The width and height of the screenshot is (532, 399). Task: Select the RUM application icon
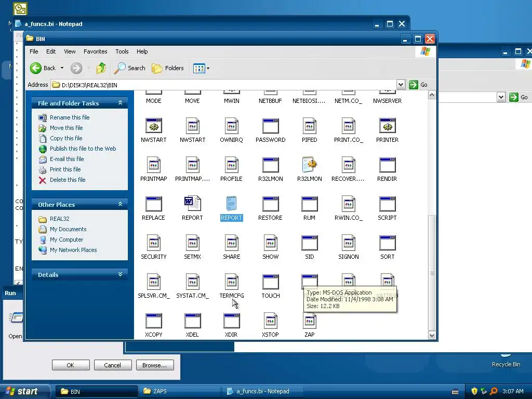point(310,204)
